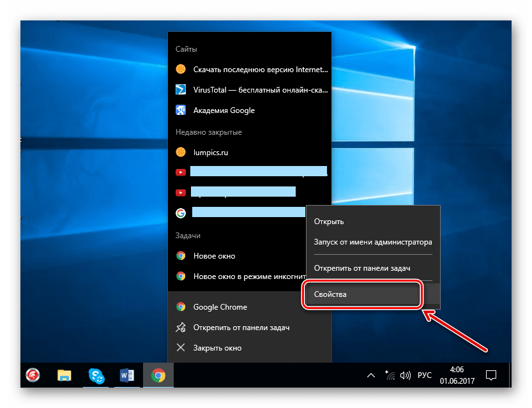Click the red circular app icon in taskbar
This screenshot has height=408, width=532.
tap(33, 375)
